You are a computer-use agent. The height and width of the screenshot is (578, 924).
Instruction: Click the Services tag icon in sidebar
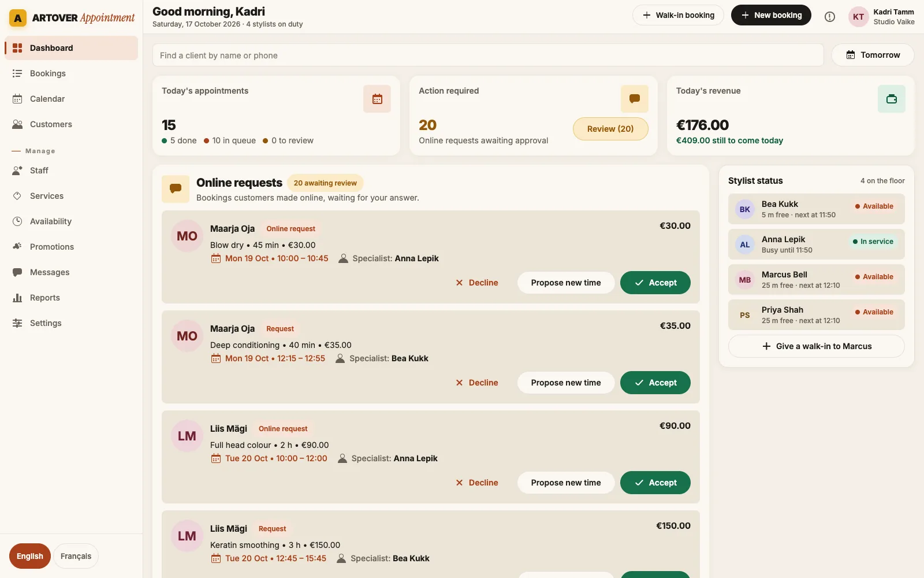pyautogui.click(x=17, y=196)
